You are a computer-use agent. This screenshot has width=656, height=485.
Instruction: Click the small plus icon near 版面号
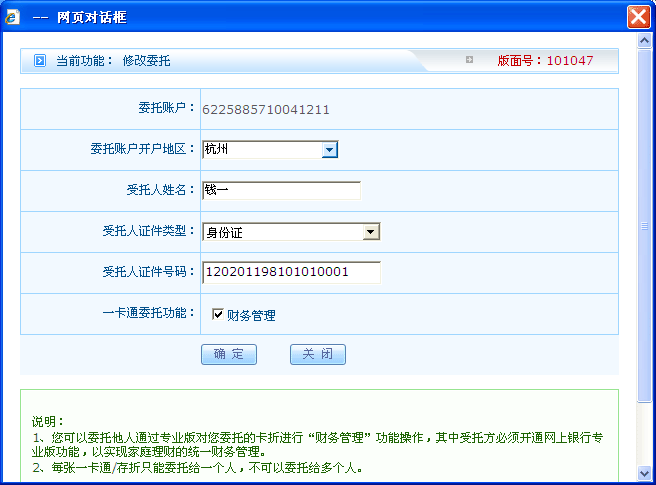(469, 60)
